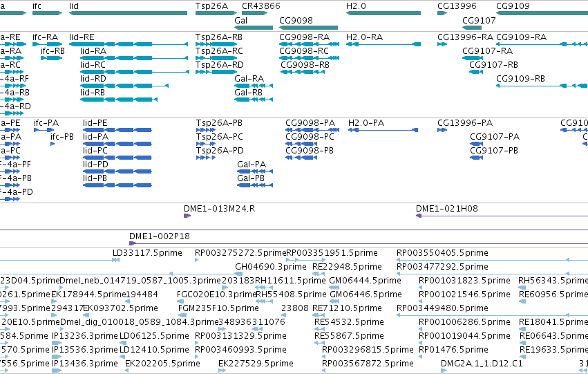588x374 pixels.
Task: Click the CG9098-PA protein feature
Action: 312,130
